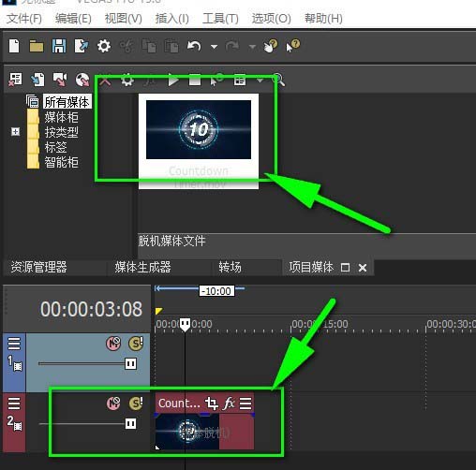Start media preview with play button
The image size is (476, 470).
(173, 80)
